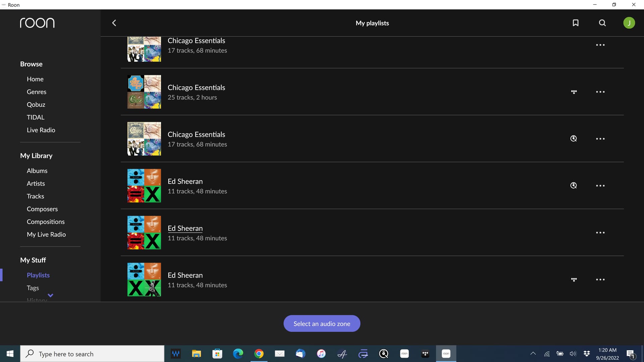
Task: Open the Qobuz app from the taskbar
Action: coord(383,354)
